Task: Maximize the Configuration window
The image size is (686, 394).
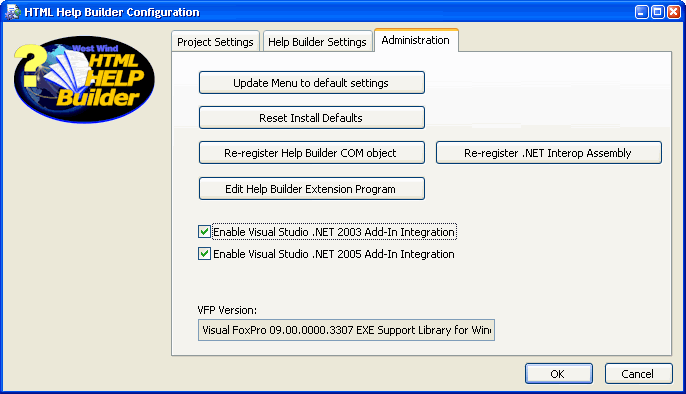Action: click(657, 12)
